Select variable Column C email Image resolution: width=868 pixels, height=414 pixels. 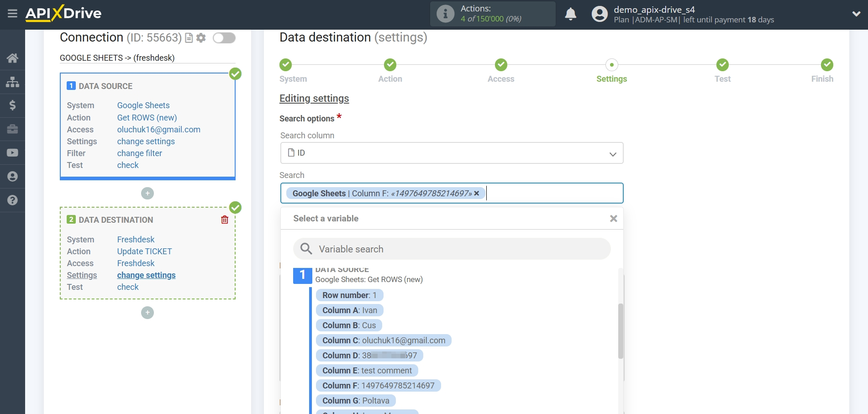384,341
